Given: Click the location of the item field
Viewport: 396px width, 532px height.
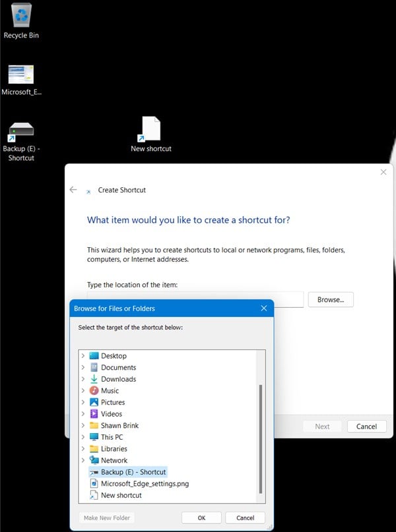Looking at the screenshot, I should (195, 299).
